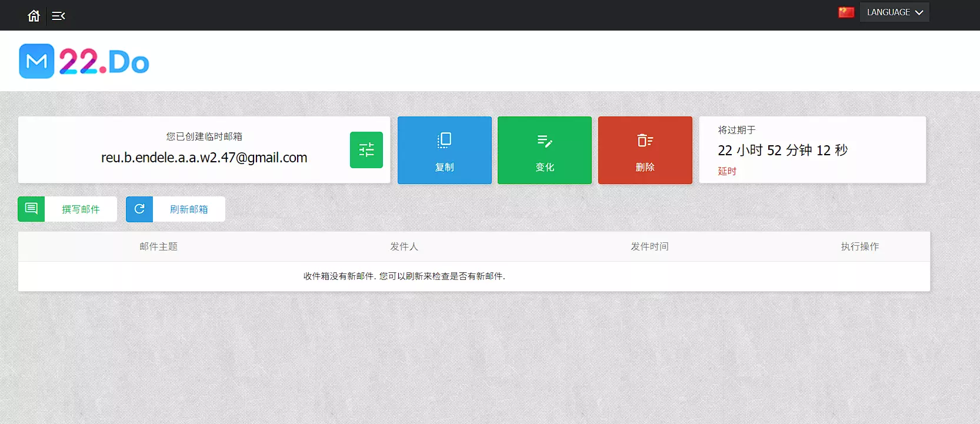Collapse the sidebar menu icon
The height and width of the screenshot is (424, 980).
pyautogui.click(x=58, y=16)
